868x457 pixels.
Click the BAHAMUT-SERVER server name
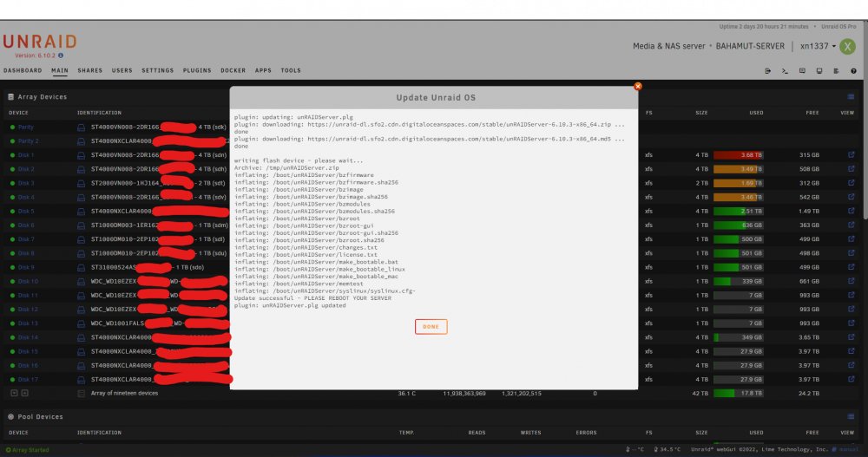click(x=750, y=47)
